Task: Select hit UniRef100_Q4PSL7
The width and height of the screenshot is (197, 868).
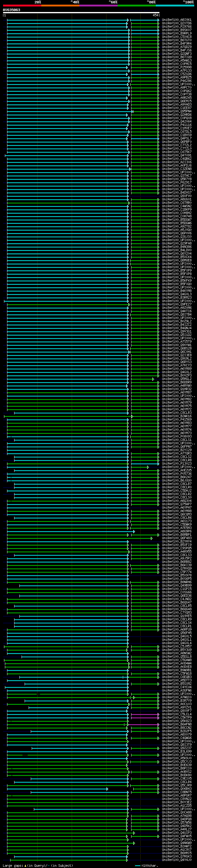Action: tap(176, 139)
